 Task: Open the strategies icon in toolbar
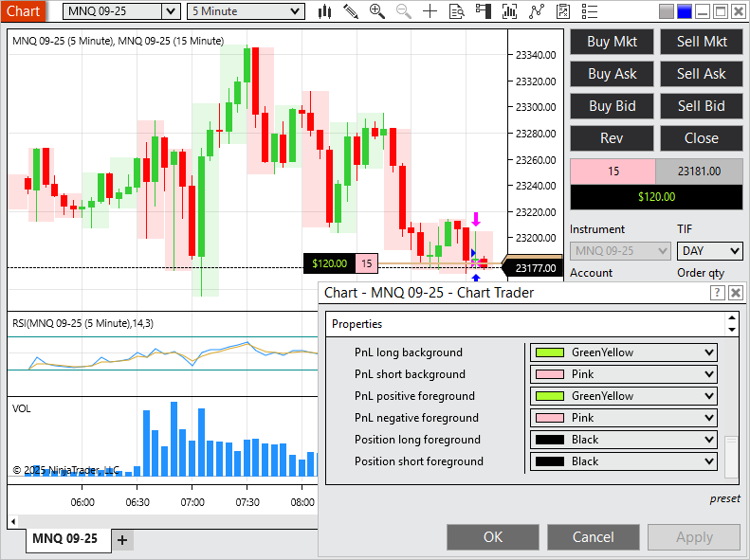tap(537, 11)
